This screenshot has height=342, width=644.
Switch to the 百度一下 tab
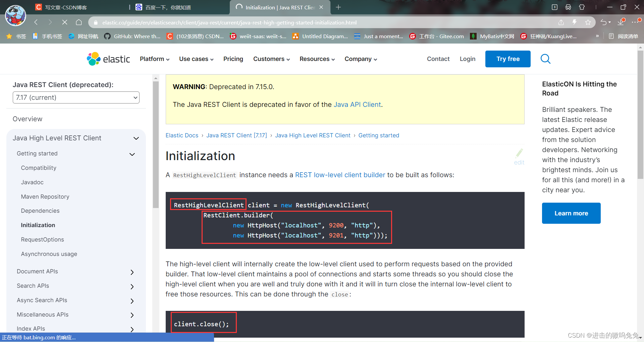[x=180, y=7]
